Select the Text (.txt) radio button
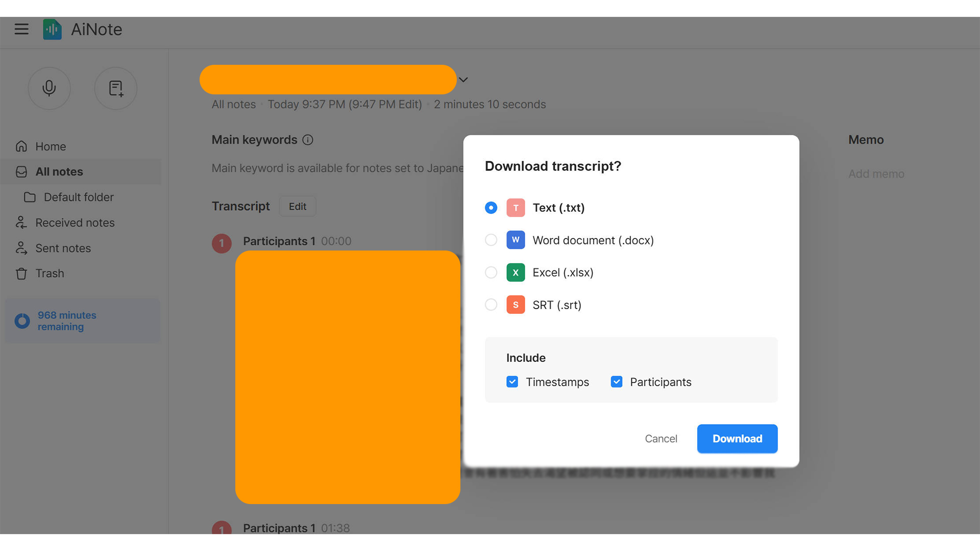The width and height of the screenshot is (980, 551). point(491,208)
